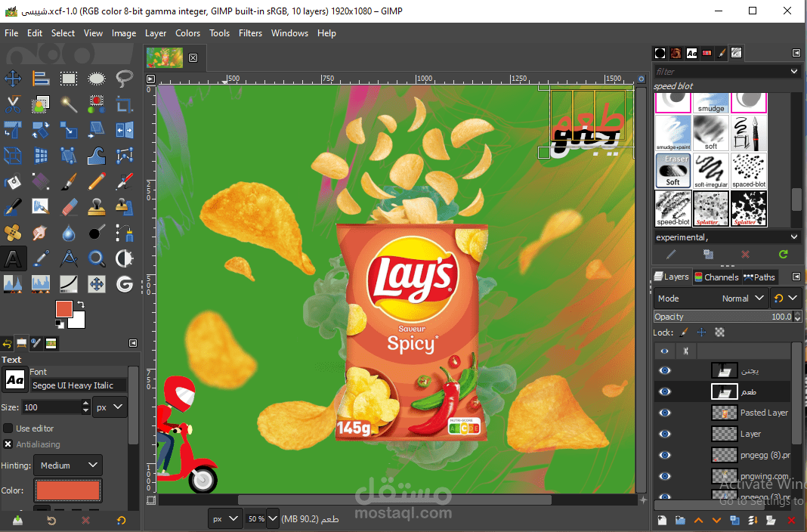This screenshot has width=807, height=532.
Task: Select the Rotate tool
Action: 41,130
